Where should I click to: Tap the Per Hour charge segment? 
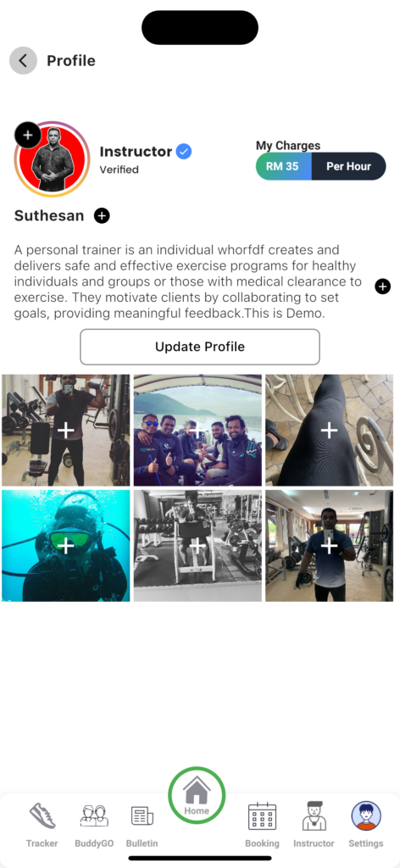(348, 167)
